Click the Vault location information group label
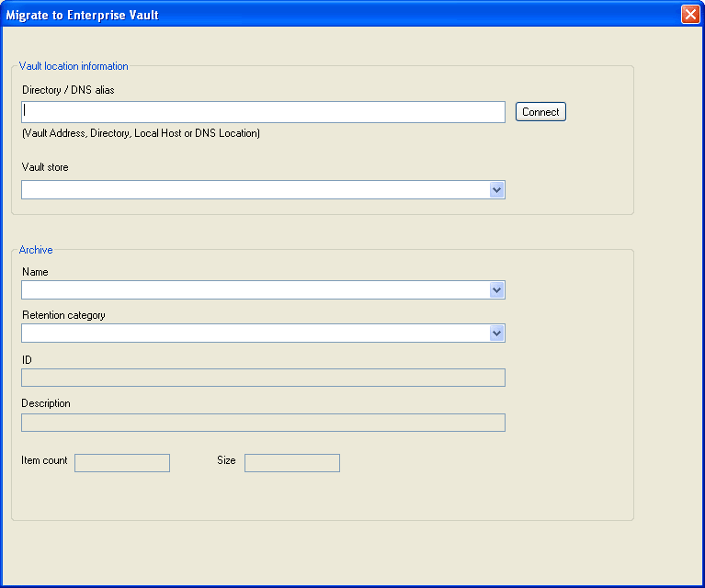 (74, 66)
